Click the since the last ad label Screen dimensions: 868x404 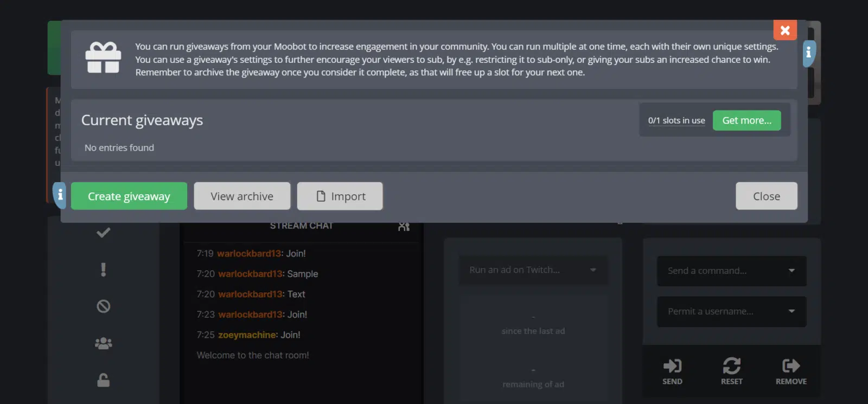[533, 331]
